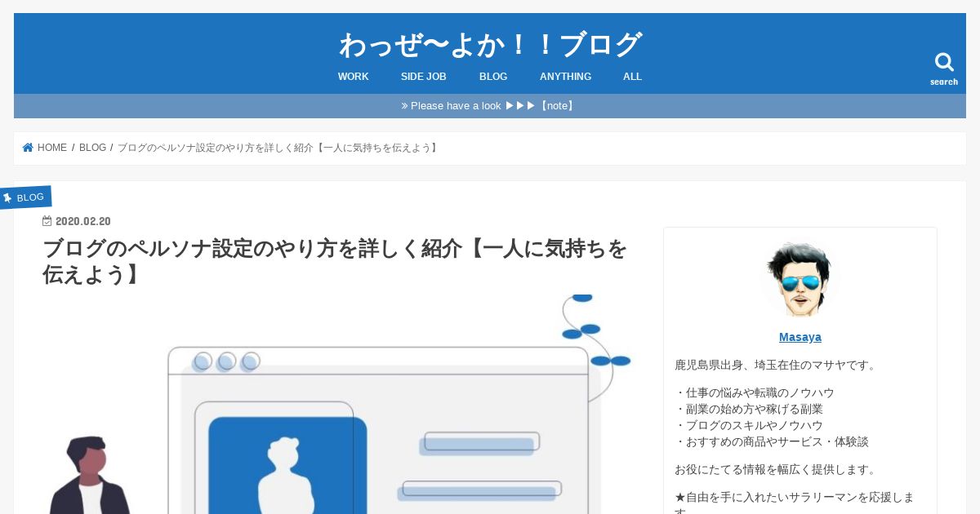The image size is (980, 514).
Task: Click profile text '鹿児島県出身、埼玉在住のマサヤです。'
Action: tap(777, 365)
